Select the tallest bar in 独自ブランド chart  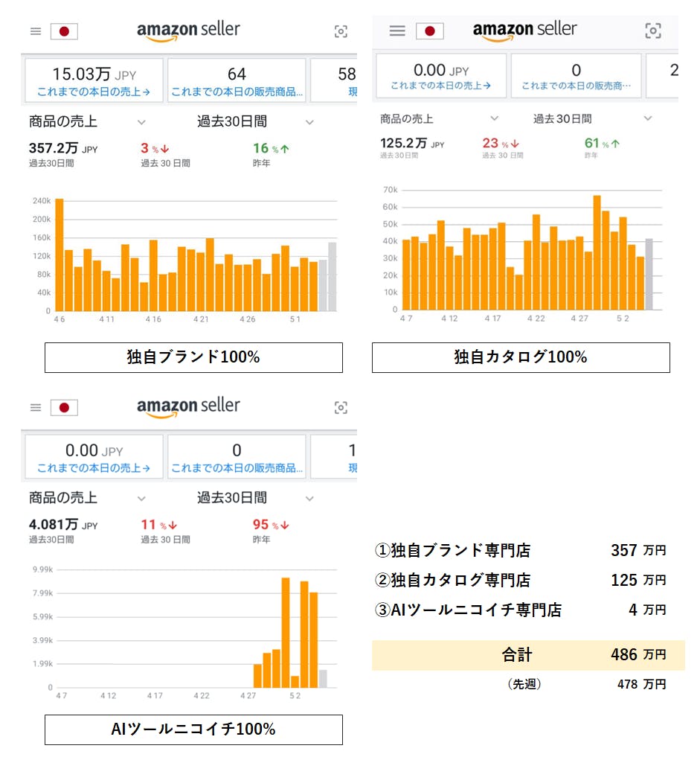[x=60, y=255]
